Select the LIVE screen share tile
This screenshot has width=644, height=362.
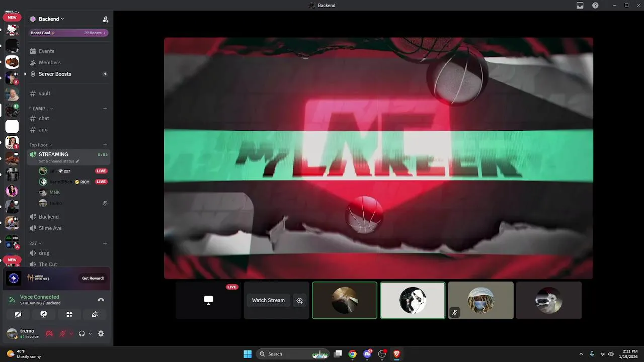point(208,300)
